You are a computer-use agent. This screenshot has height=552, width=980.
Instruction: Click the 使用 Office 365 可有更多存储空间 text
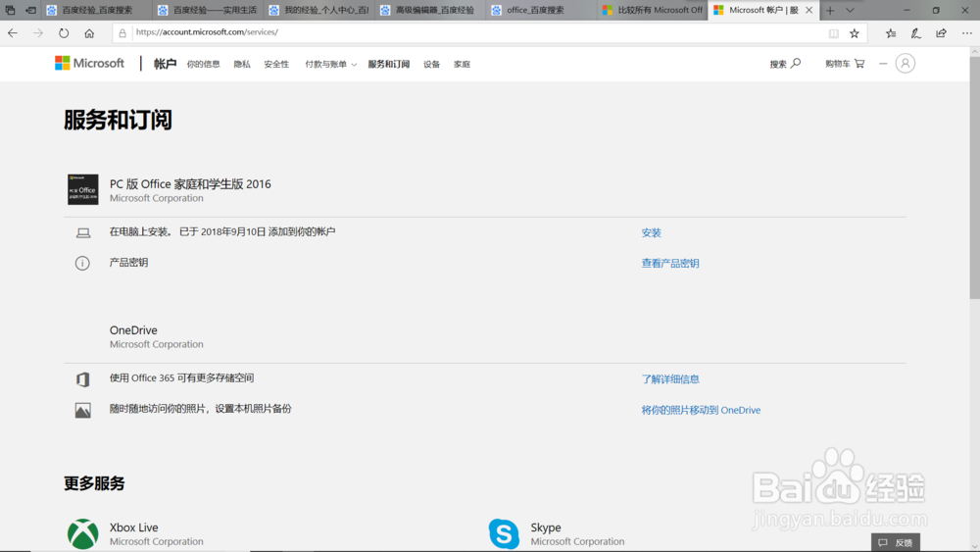182,377
